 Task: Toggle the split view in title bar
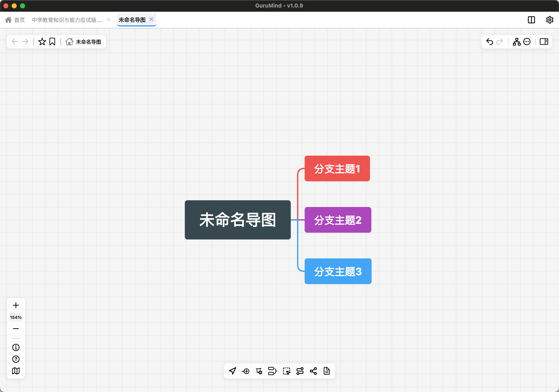point(531,20)
